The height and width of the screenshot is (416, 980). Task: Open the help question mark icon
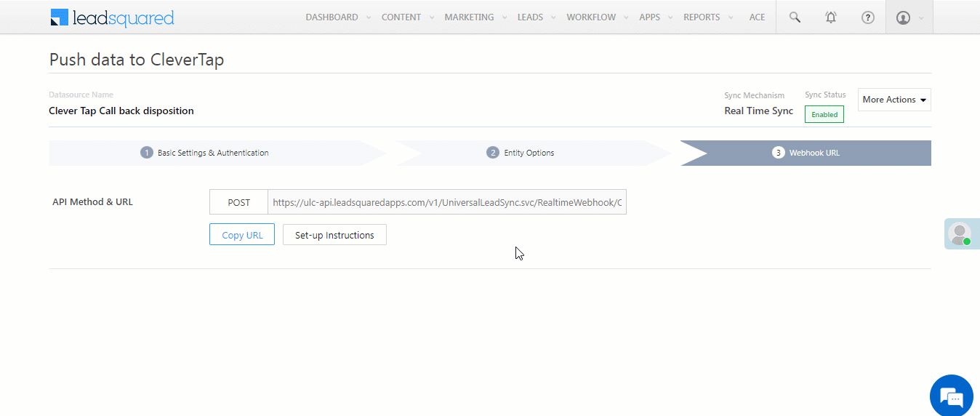867,17
